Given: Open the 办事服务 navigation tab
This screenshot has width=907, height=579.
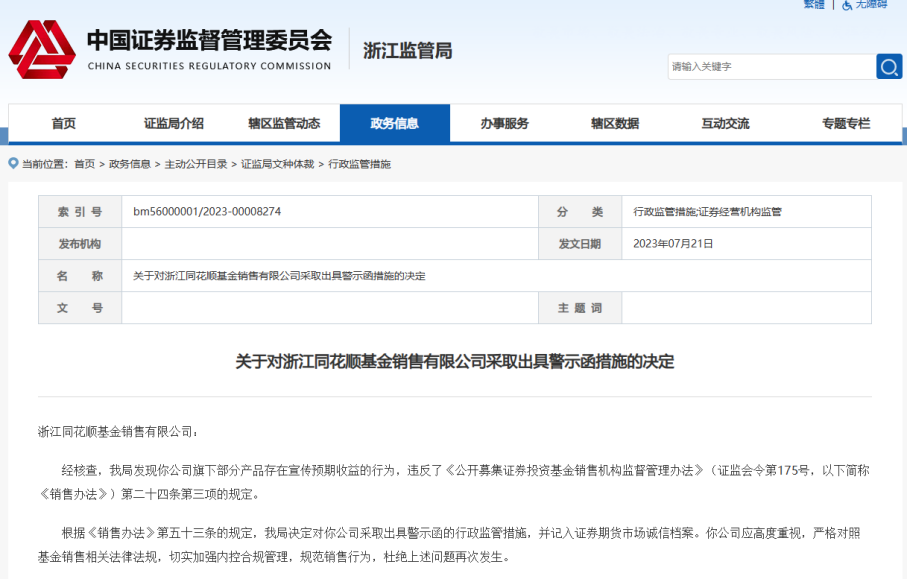Looking at the screenshot, I should coord(504,123).
